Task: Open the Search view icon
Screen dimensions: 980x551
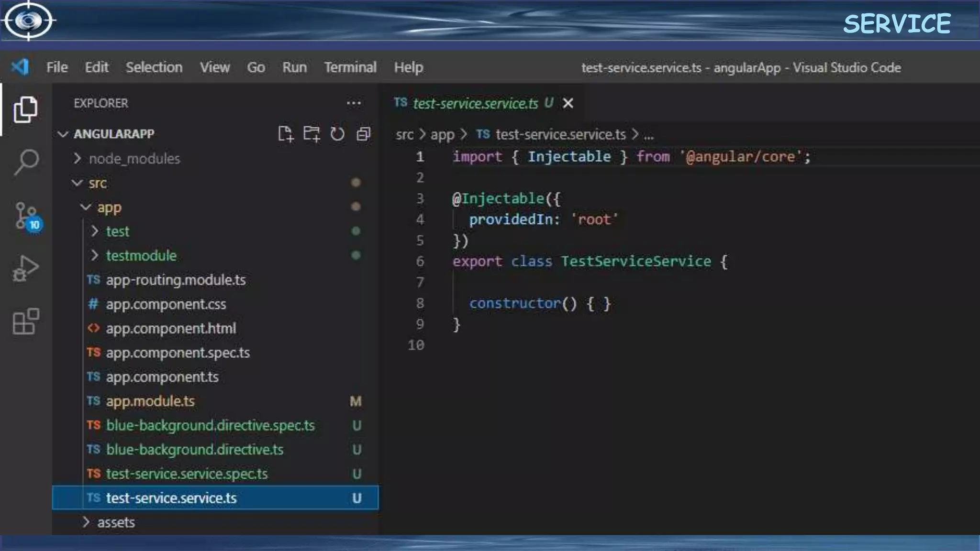Action: tap(26, 162)
